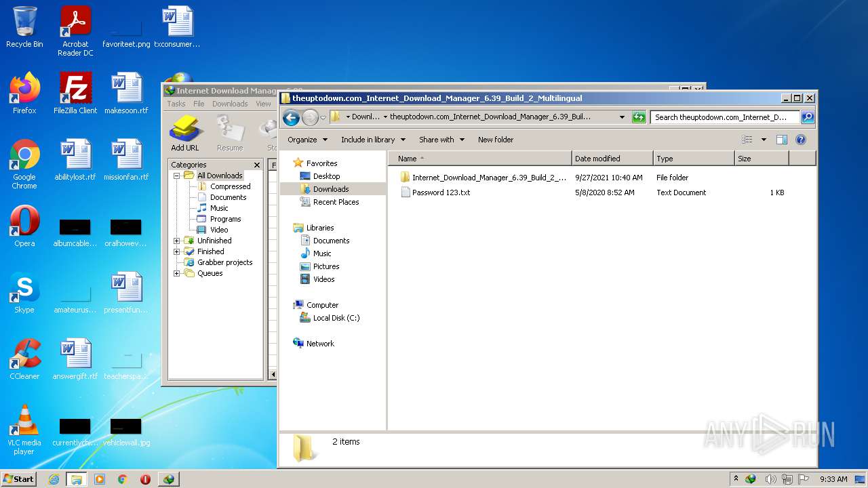
Task: Open the view options dropdown arrow
Action: 764,140
